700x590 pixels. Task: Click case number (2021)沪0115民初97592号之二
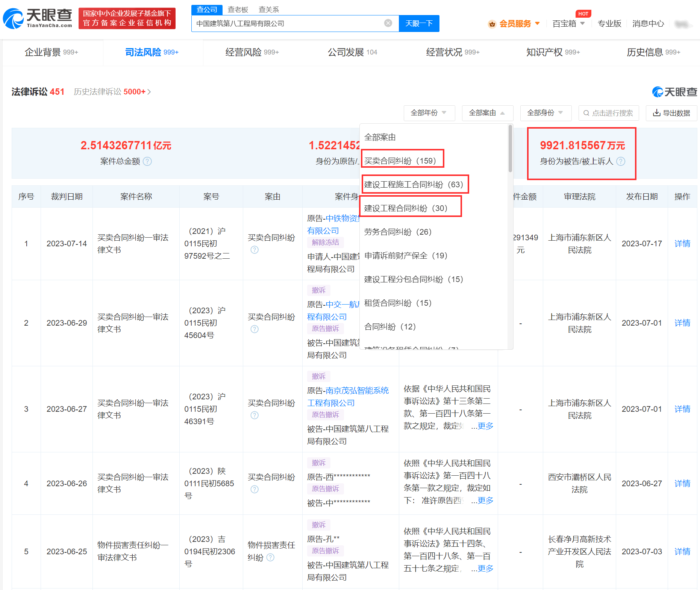point(207,243)
